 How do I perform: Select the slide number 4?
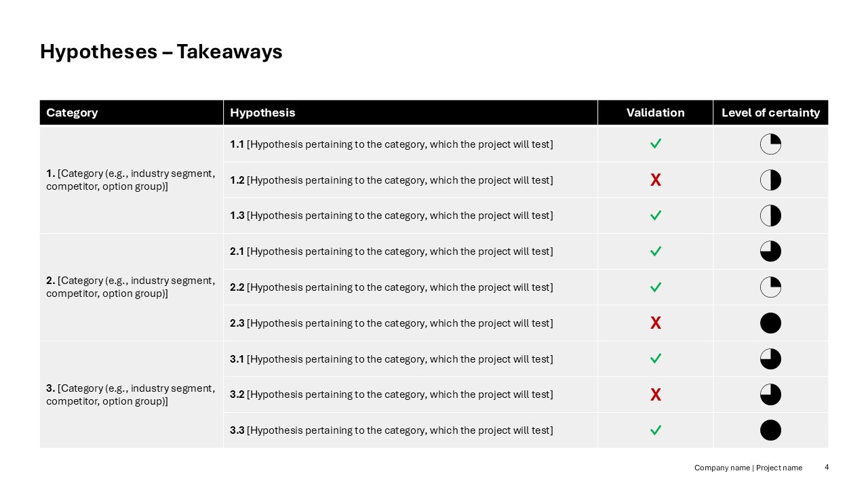pos(827,467)
